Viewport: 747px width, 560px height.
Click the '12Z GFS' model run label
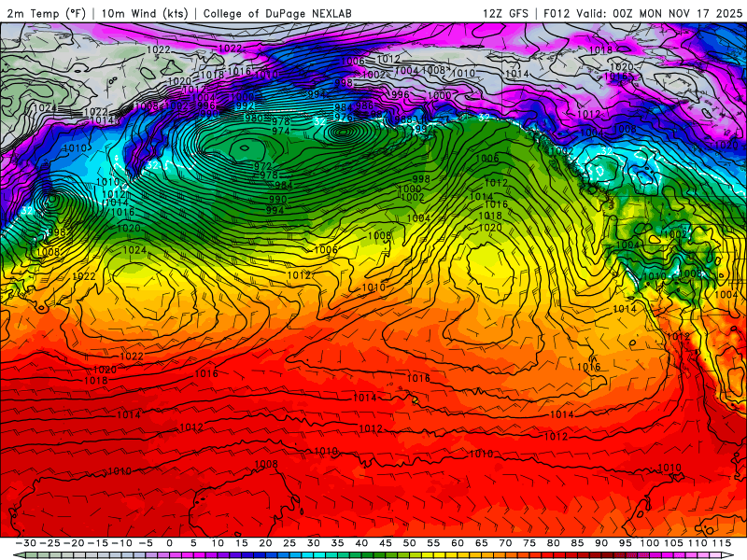point(505,13)
